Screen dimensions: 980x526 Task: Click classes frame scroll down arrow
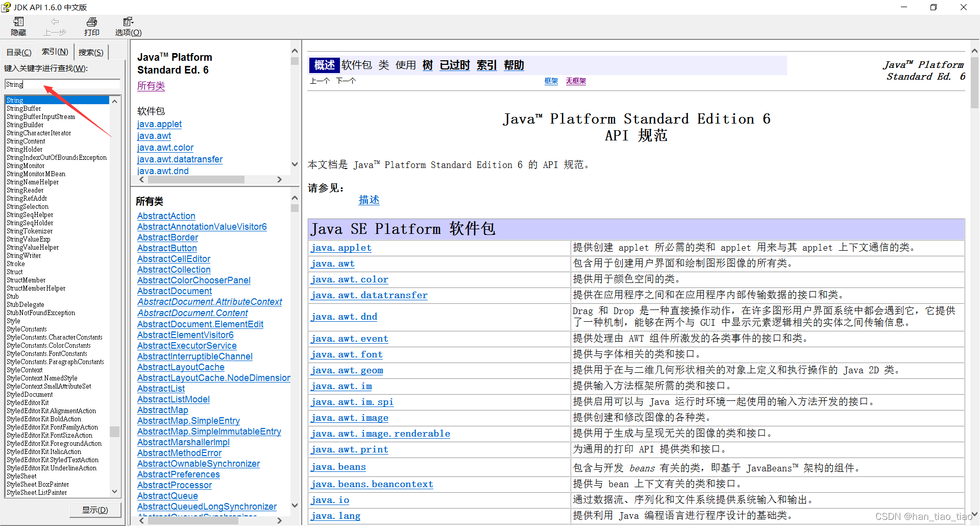295,505
